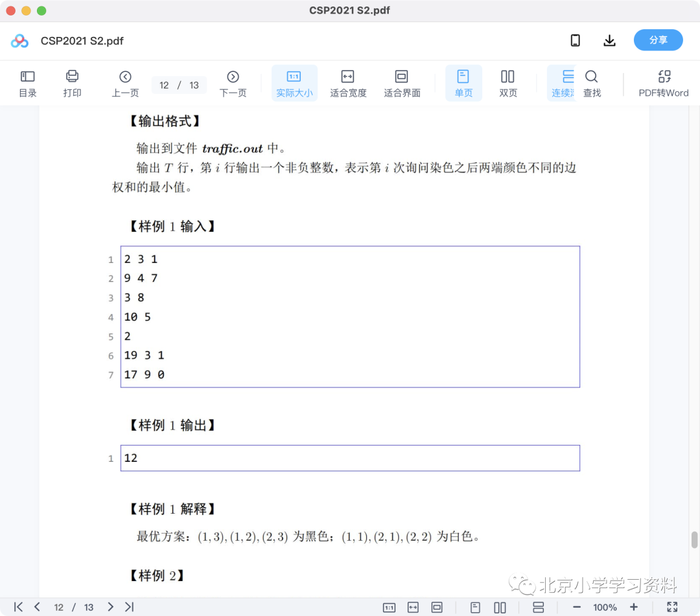Go to next page with 下一页

pyautogui.click(x=233, y=84)
